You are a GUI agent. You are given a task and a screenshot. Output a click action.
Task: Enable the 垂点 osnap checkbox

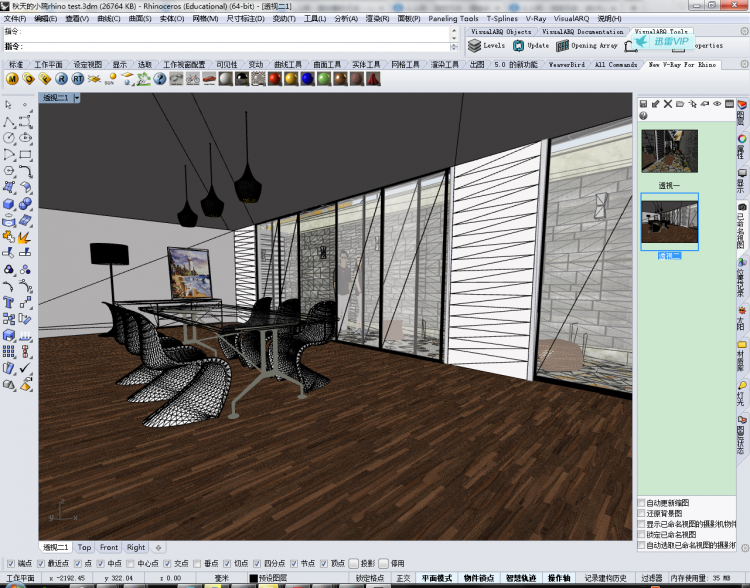click(x=197, y=563)
